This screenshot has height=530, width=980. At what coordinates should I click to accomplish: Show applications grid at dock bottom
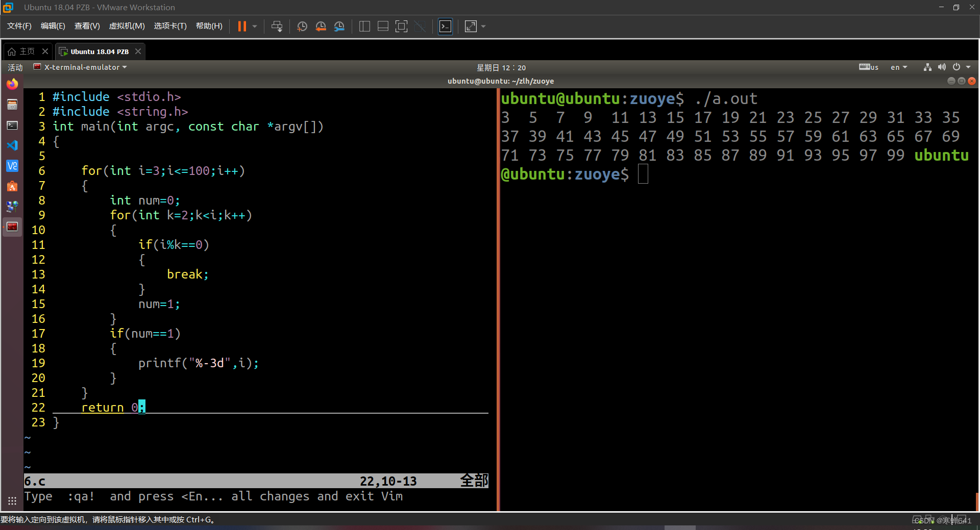[12, 501]
